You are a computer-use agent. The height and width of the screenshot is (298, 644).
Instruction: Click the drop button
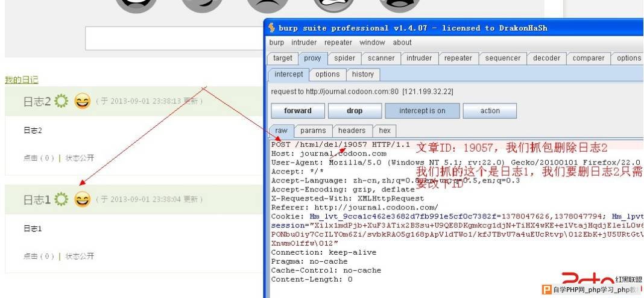355,111
